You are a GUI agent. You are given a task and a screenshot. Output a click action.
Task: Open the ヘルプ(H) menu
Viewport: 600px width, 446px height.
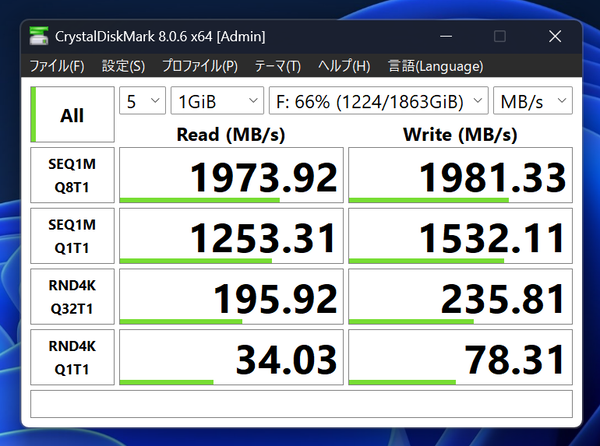coord(344,66)
